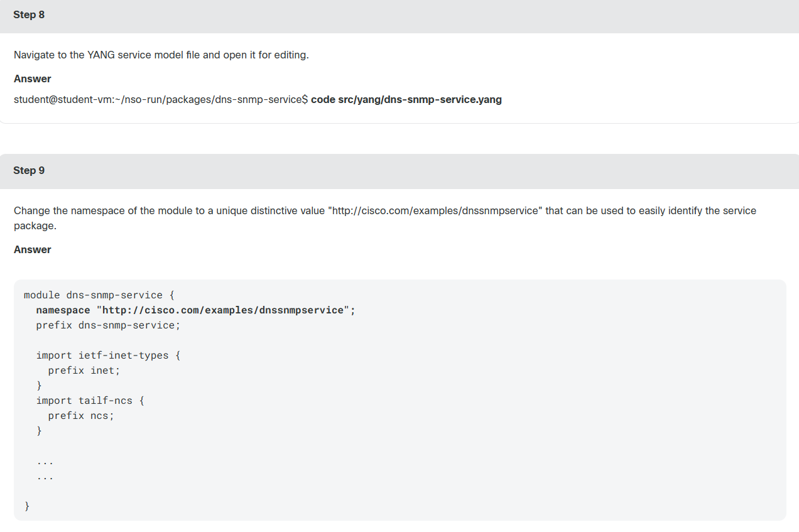Click the code src/yang/dns-snmp-service.yang command
This screenshot has width=799, height=532.
[406, 100]
